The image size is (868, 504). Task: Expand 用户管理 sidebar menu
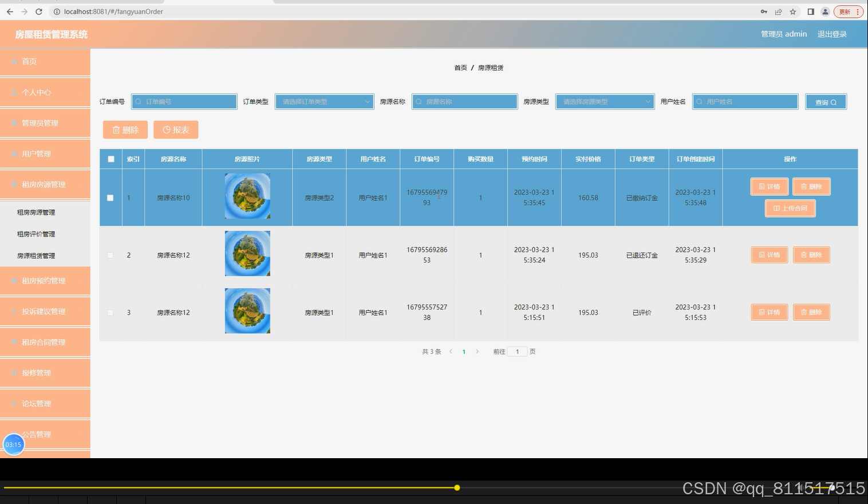[x=45, y=153]
